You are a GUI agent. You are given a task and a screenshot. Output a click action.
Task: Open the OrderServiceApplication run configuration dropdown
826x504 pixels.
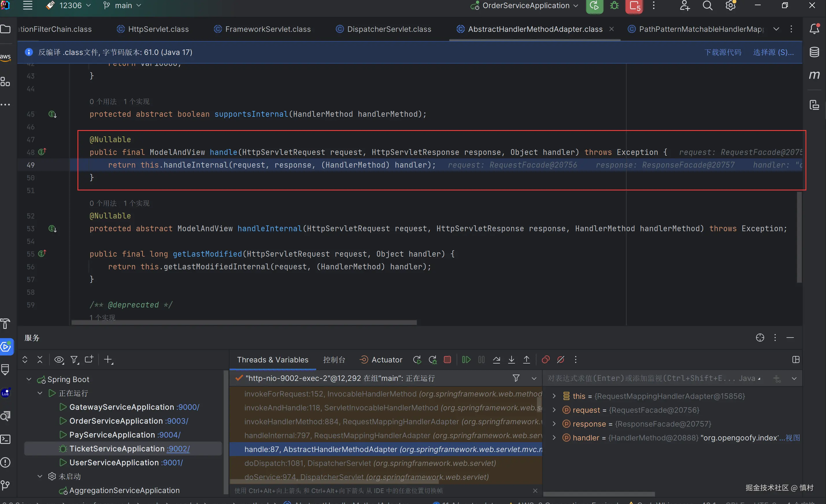[x=525, y=6]
